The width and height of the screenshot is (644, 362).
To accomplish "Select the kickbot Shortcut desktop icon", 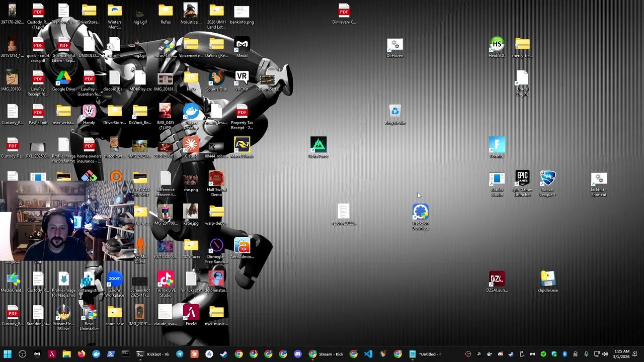I will pyautogui.click(x=599, y=184).
